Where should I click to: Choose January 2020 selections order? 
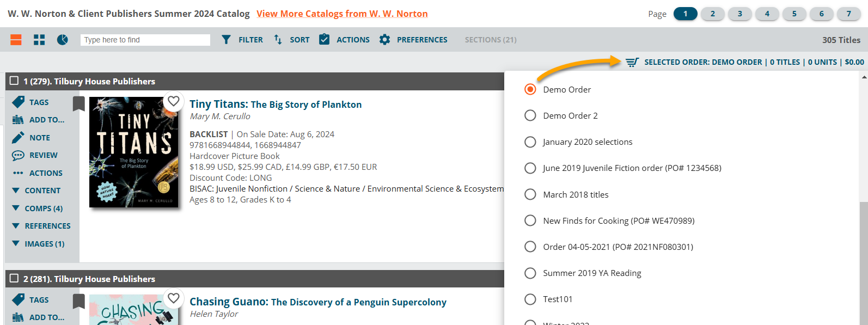click(530, 142)
